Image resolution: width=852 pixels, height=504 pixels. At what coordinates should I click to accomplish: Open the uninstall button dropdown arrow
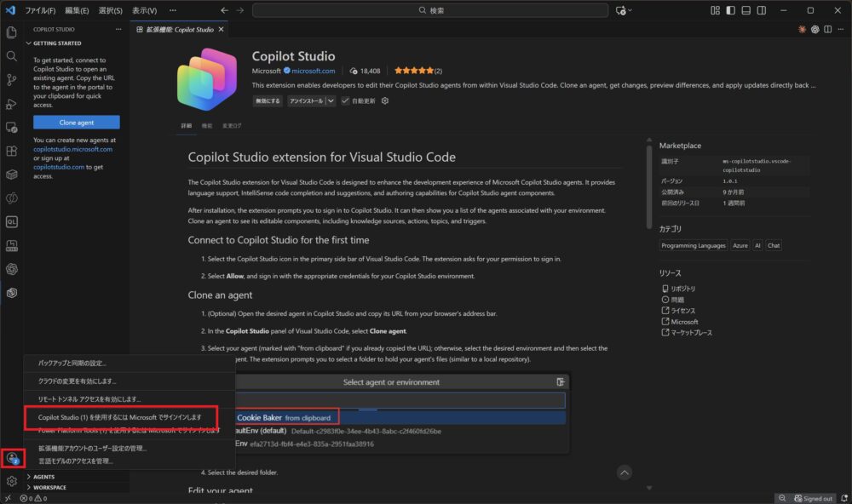coord(330,100)
